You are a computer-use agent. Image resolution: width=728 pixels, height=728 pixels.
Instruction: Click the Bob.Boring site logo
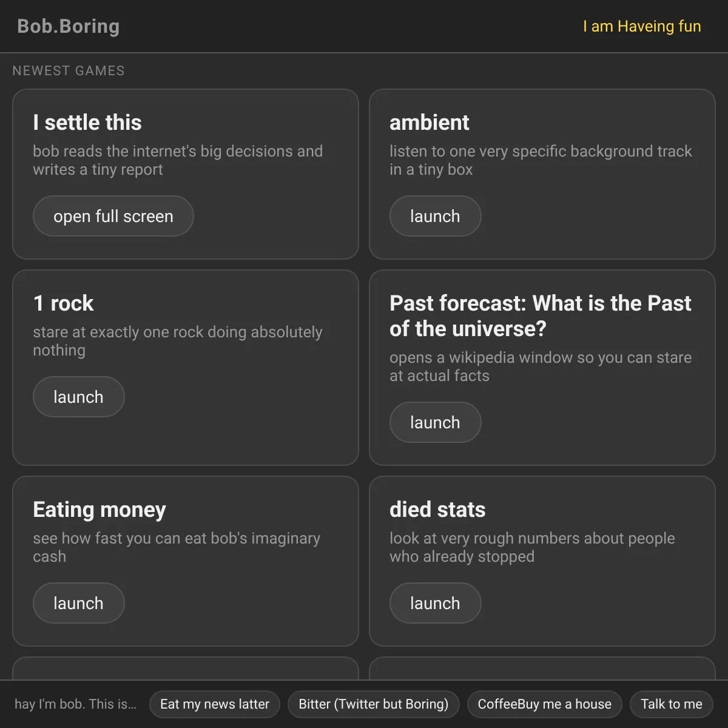[69, 26]
